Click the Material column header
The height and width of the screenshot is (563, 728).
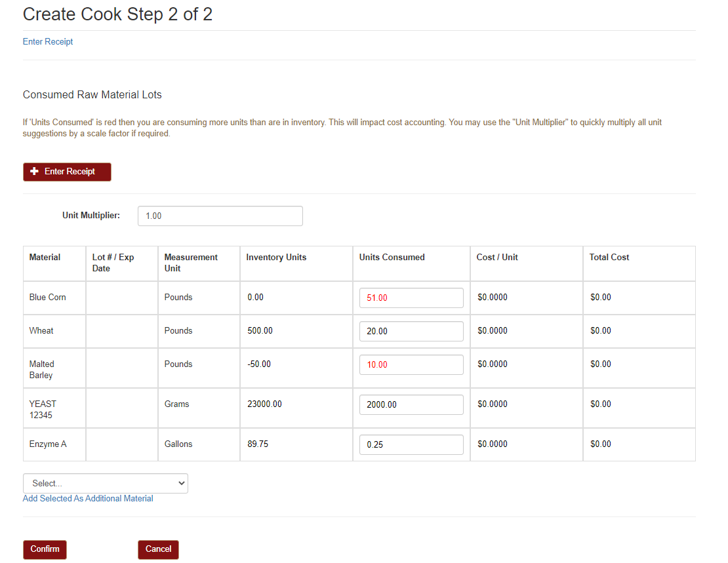[45, 258]
